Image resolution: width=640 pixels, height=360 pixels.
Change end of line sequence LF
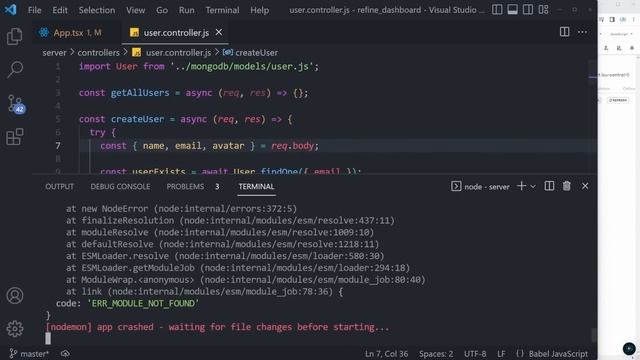click(501, 354)
